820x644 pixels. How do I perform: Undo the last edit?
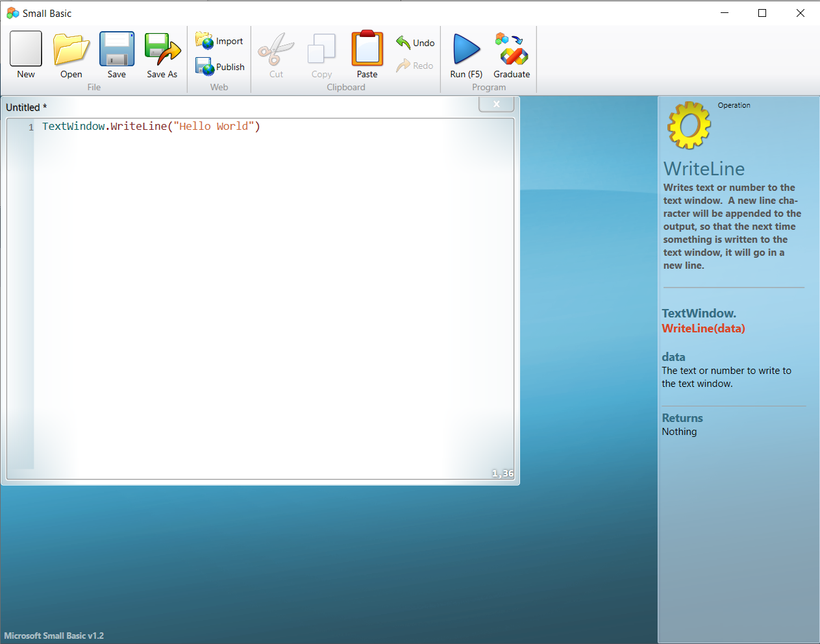[416, 43]
